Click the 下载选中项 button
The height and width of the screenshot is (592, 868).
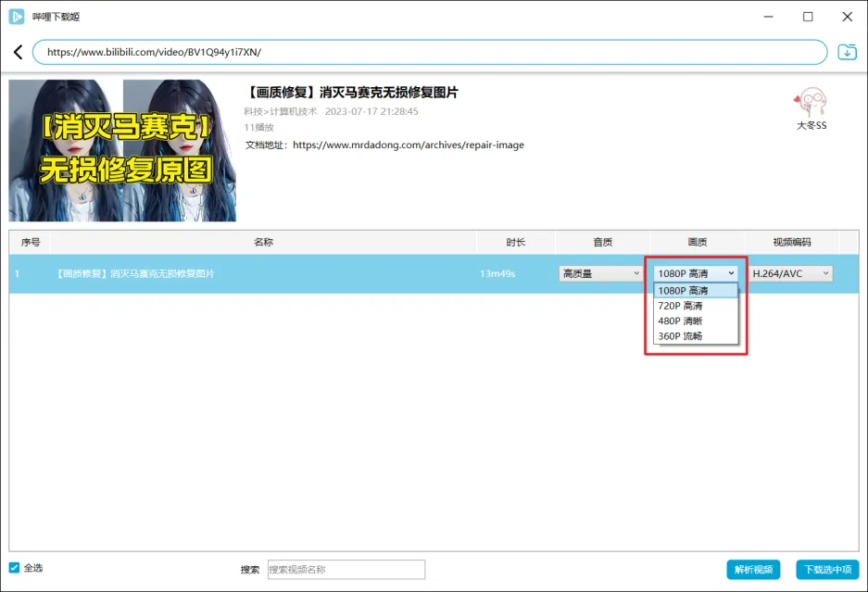827,570
